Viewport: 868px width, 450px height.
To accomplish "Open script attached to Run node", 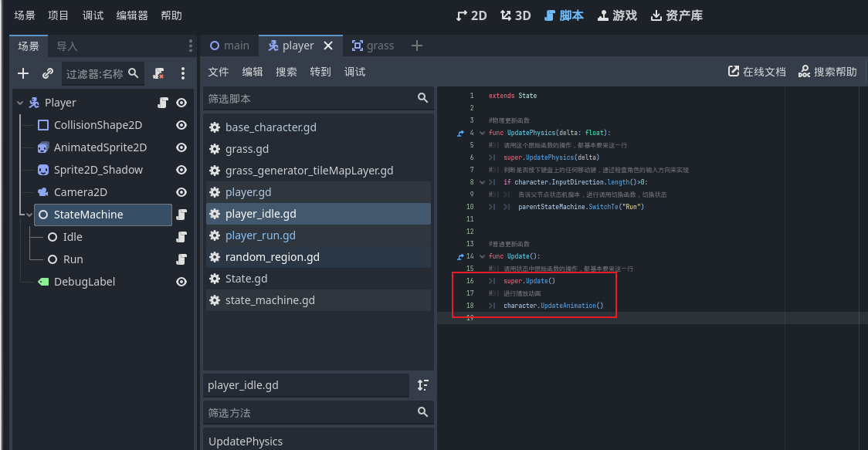I will pyautogui.click(x=181, y=259).
